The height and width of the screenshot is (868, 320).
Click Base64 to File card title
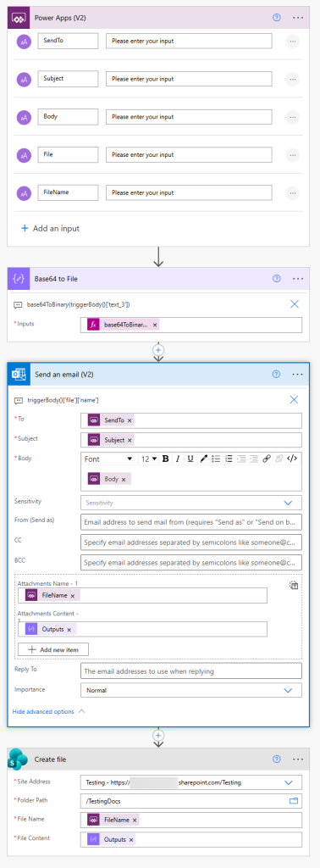pos(56,278)
